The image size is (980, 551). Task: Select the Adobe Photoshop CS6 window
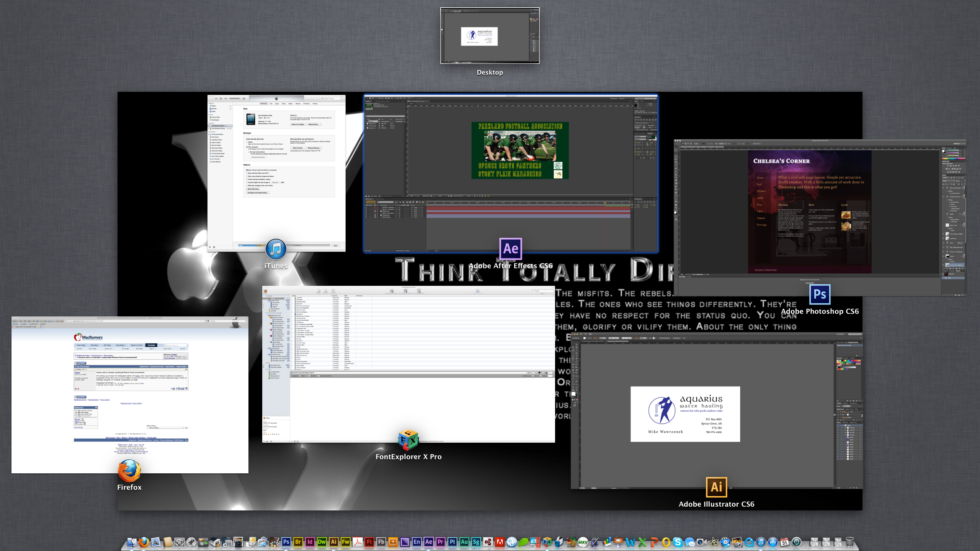820,218
